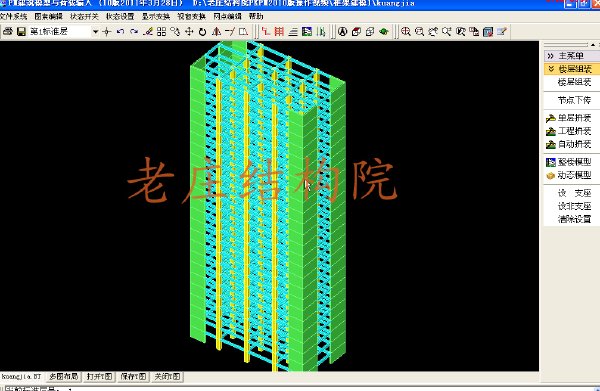The height and width of the screenshot is (391, 600).
Task: Click the save floppy disk icon
Action: tap(21, 31)
